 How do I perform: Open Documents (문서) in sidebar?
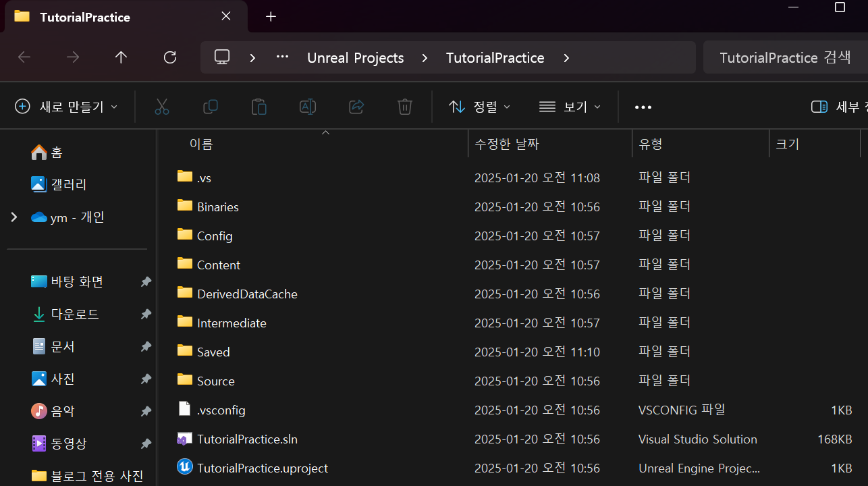(53, 347)
